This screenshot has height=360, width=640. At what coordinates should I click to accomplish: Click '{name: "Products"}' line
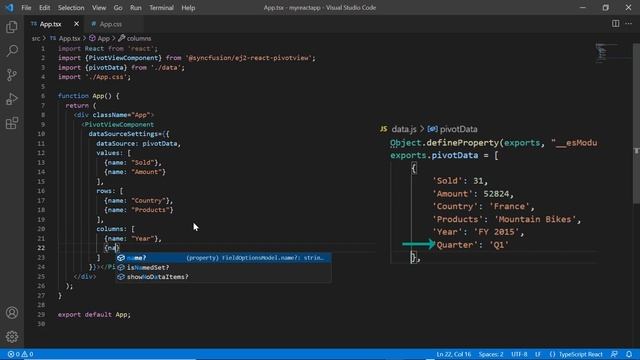(139, 210)
